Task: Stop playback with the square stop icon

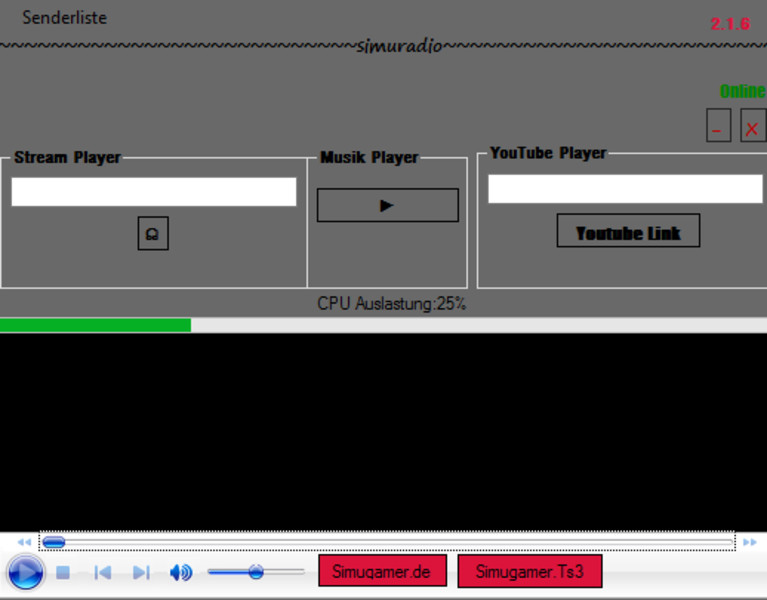Action: coord(62,573)
